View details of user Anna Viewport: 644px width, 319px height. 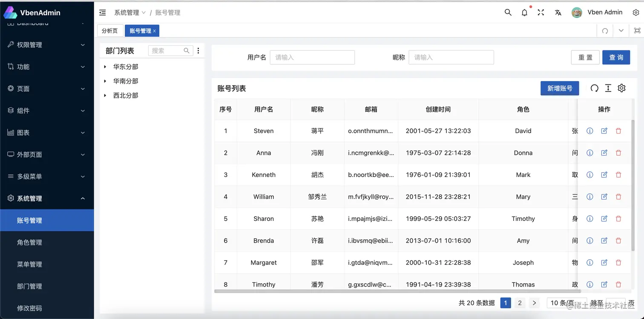[589, 153]
